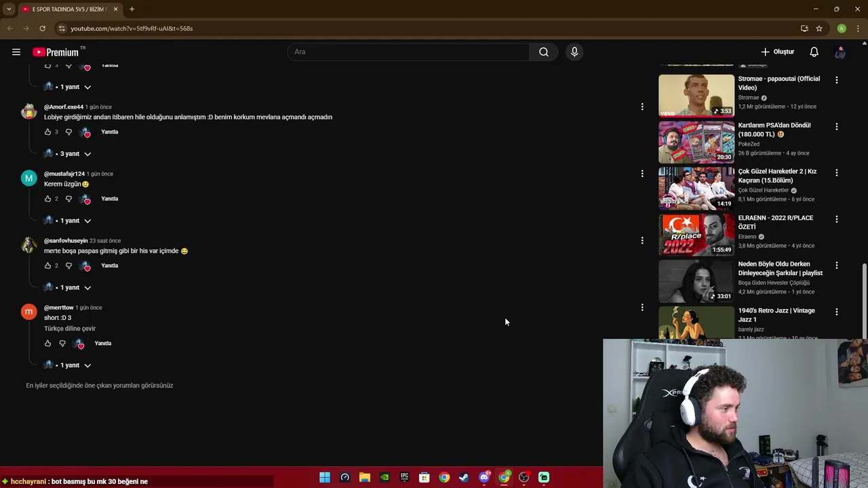This screenshot has height=488, width=868.
Task: Open Epic Games Launcher from taskbar
Action: pos(405,478)
